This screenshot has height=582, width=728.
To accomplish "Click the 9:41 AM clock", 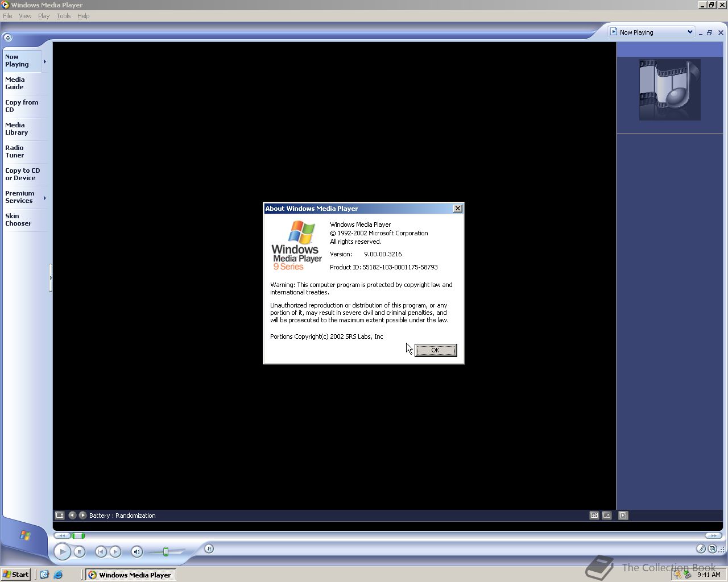I will tap(709, 575).
